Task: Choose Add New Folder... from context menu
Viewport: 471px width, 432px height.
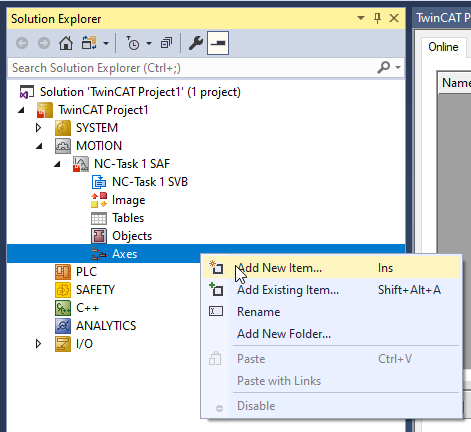Action: point(332,334)
